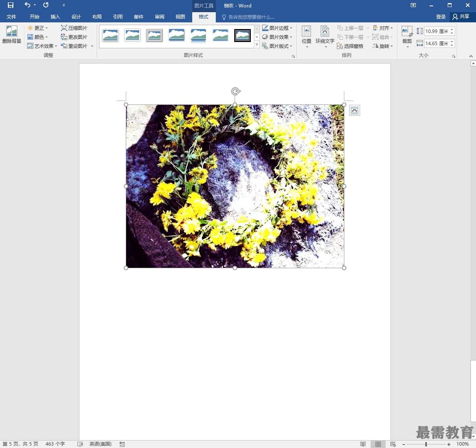Switch to the Review (审阅) tab
476x448 pixels.
pyautogui.click(x=160, y=17)
